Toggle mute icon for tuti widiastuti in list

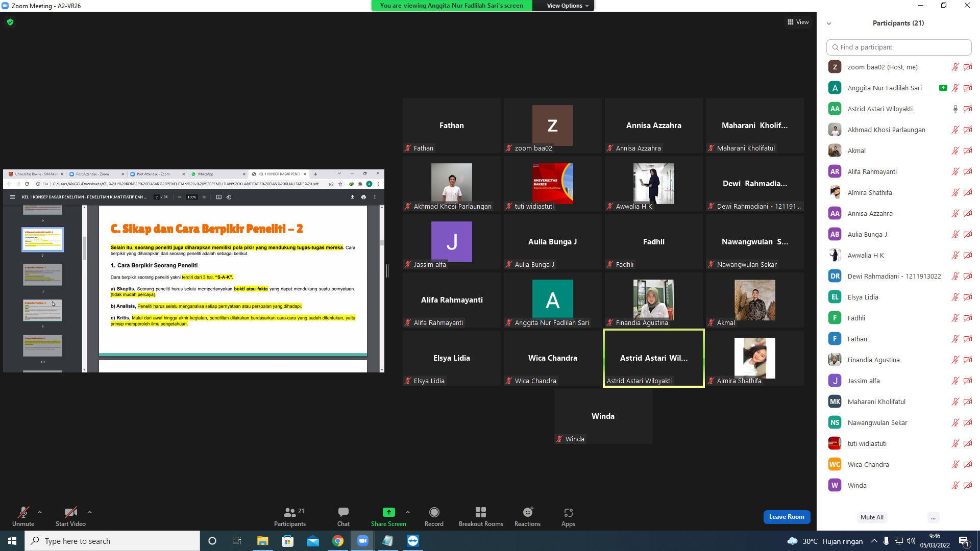click(955, 443)
